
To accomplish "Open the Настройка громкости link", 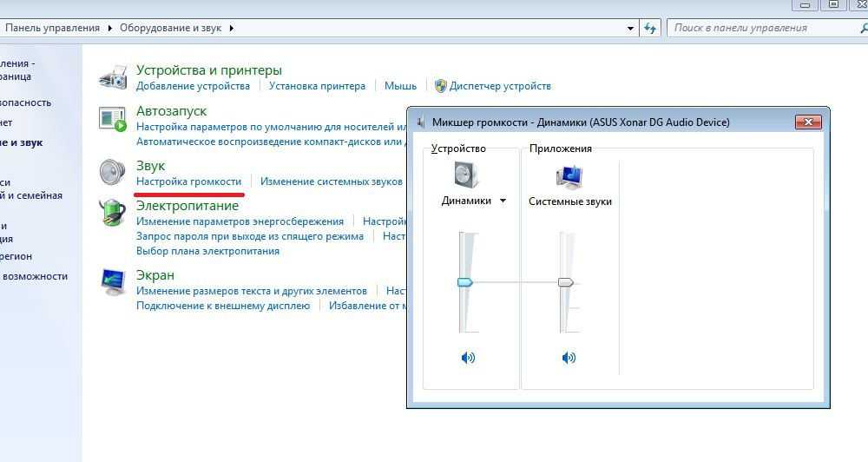I will [x=188, y=181].
